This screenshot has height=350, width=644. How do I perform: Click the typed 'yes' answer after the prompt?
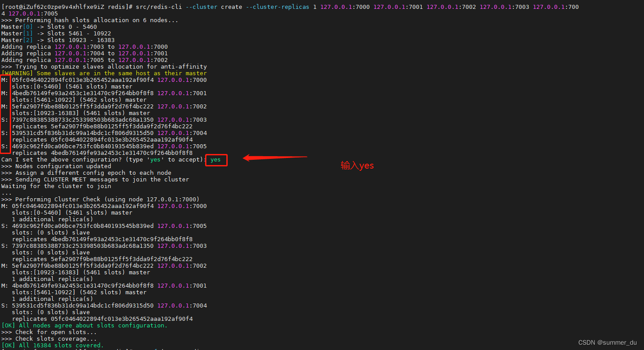point(216,160)
